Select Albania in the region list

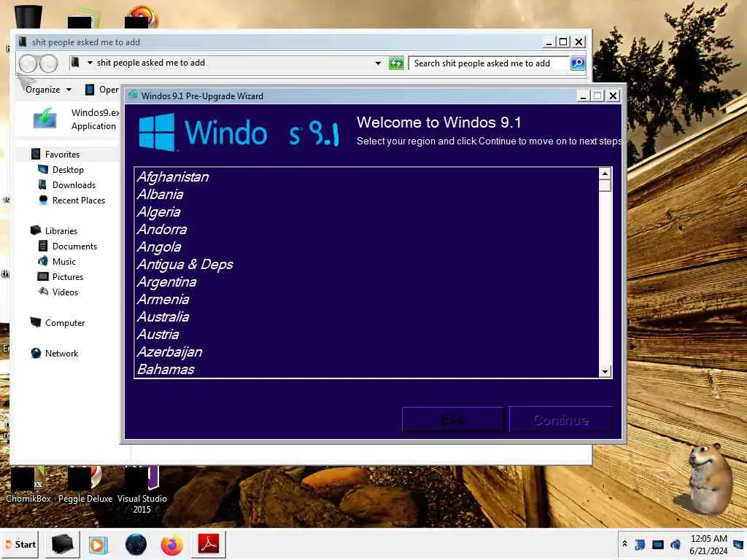[367, 194]
